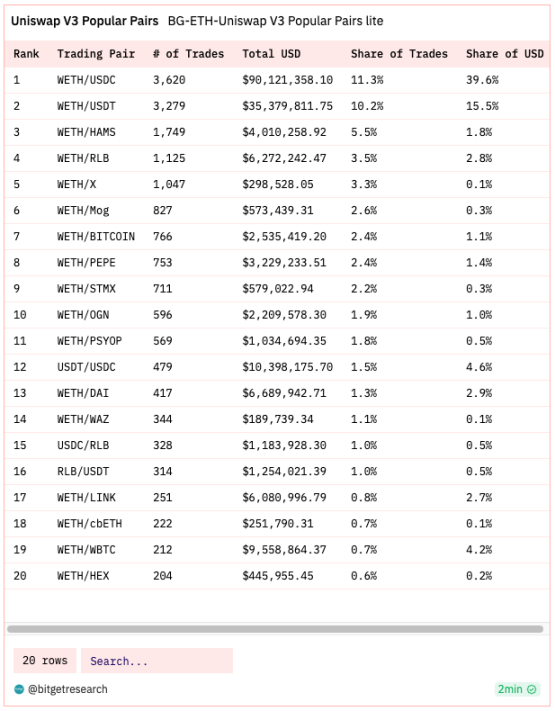The width and height of the screenshot is (555, 711).
Task: Select the WETH/HEX row
Action: 277,576
